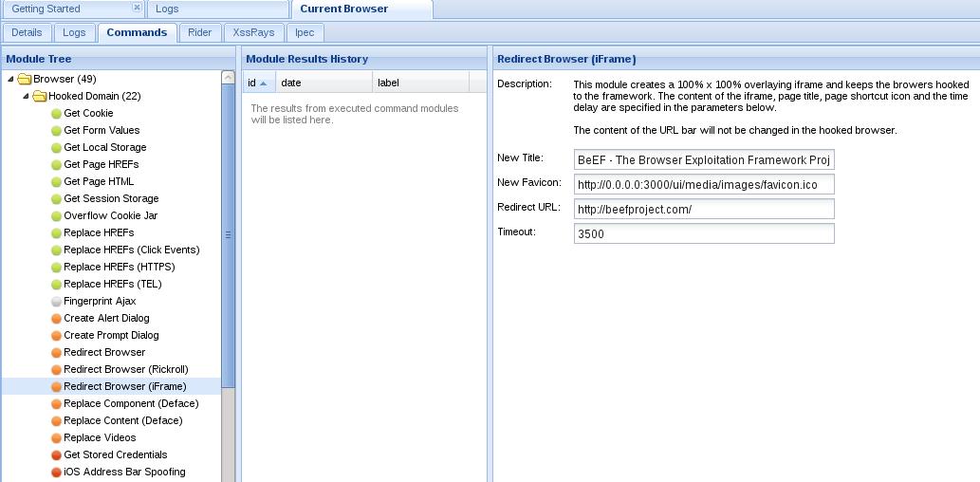Click the Hooked Domain folder icon
The height and width of the screenshot is (482, 980).
(x=40, y=97)
